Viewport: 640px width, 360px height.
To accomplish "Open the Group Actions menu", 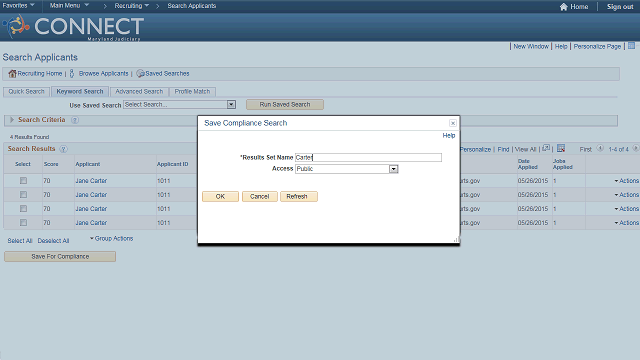I will [111, 238].
